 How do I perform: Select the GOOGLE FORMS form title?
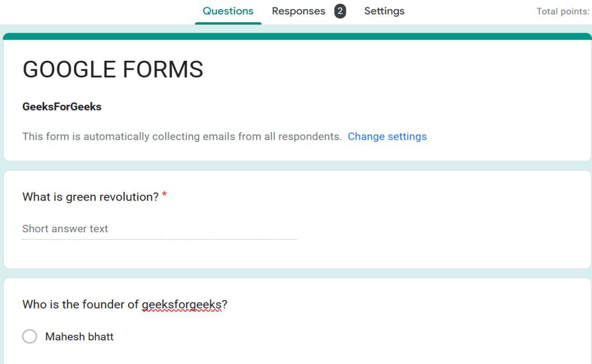(x=113, y=69)
